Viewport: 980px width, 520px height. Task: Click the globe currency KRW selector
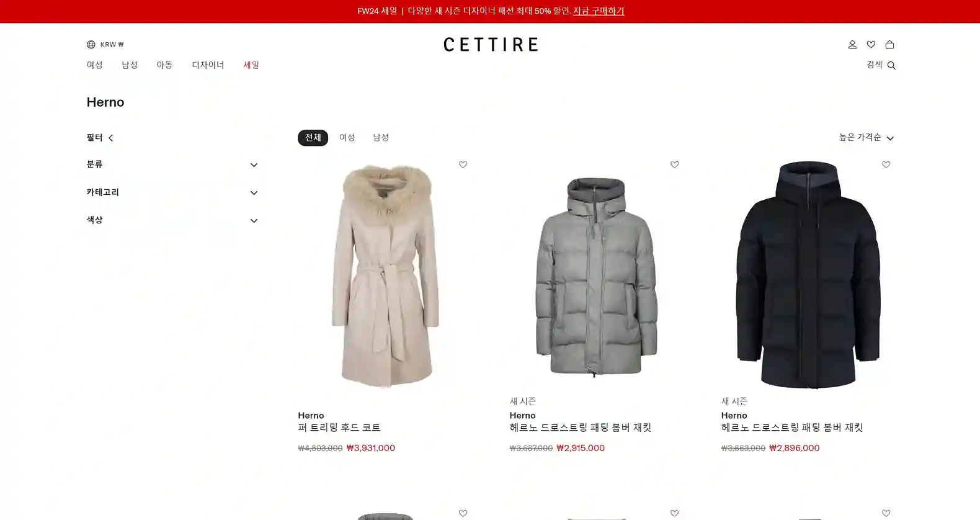coord(105,45)
